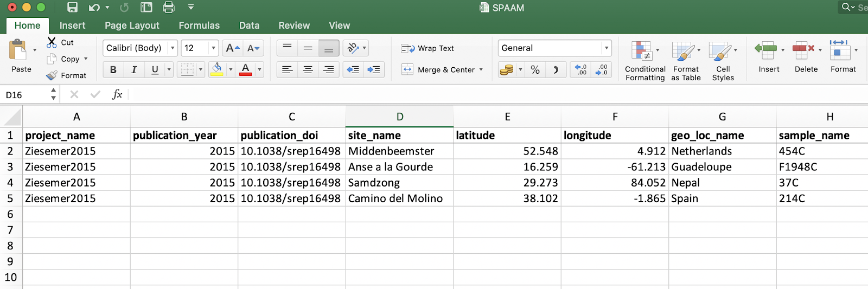Click the Name Box showing D16
This screenshot has width=868, height=289.
click(25, 95)
